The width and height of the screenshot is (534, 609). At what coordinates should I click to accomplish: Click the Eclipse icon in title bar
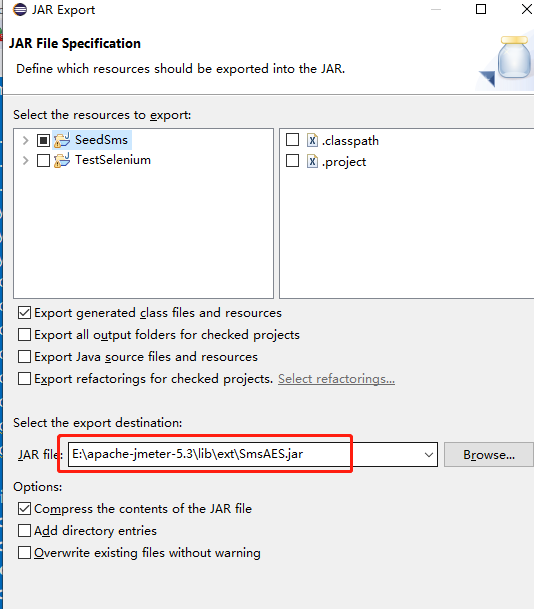coord(20,9)
